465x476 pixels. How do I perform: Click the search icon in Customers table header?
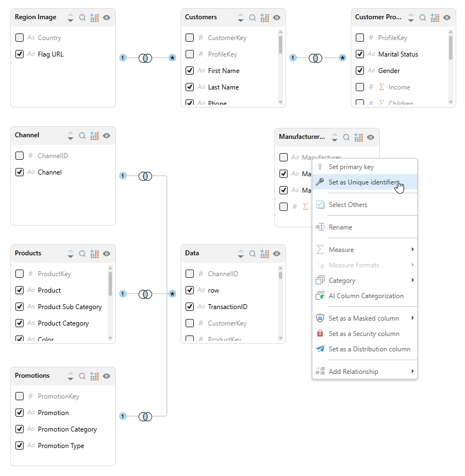(x=253, y=18)
